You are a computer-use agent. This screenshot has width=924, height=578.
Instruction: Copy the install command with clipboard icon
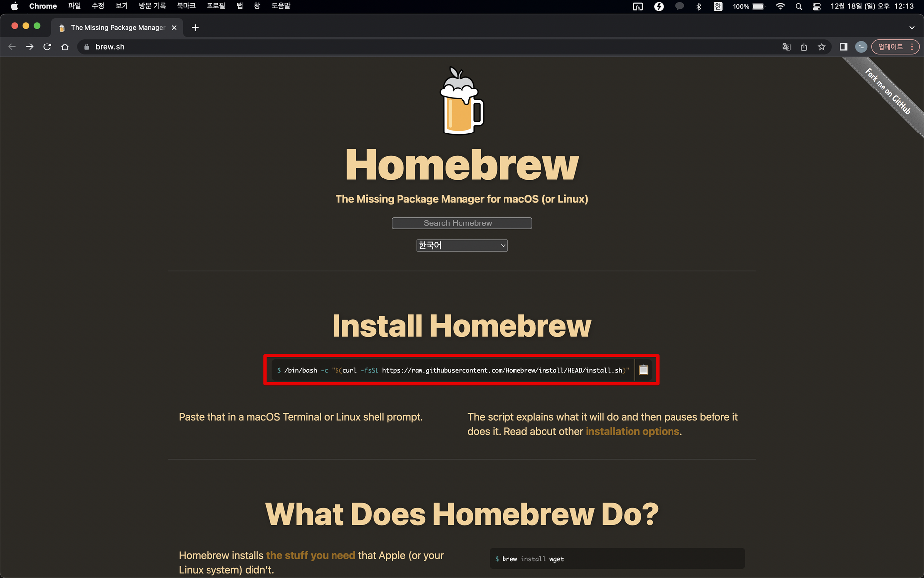(643, 370)
